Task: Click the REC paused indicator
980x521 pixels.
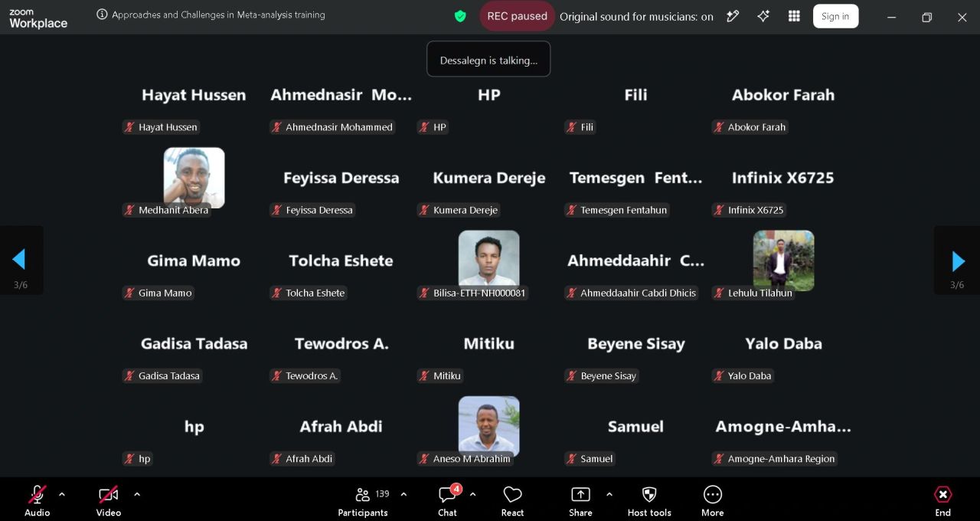Action: coord(518,16)
